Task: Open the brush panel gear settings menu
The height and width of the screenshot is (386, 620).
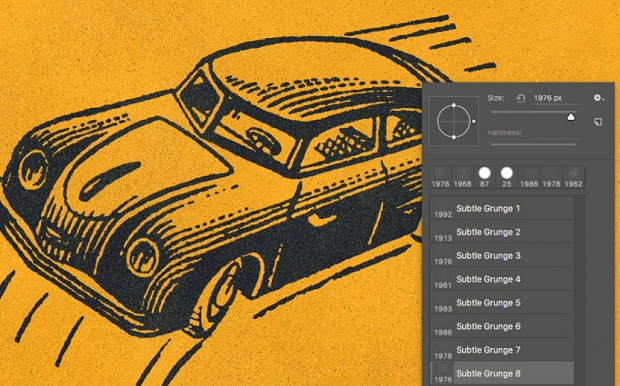Action: [x=599, y=98]
